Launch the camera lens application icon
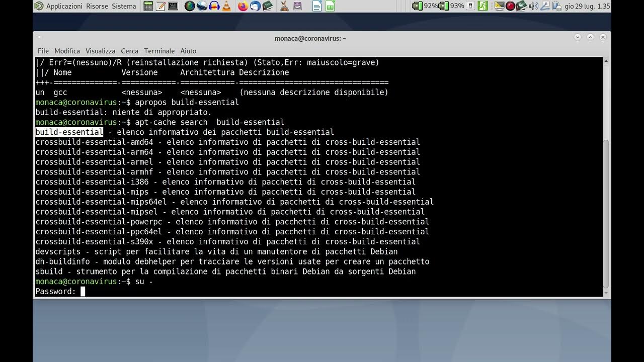The width and height of the screenshot is (644, 362). pyautogui.click(x=190, y=6)
